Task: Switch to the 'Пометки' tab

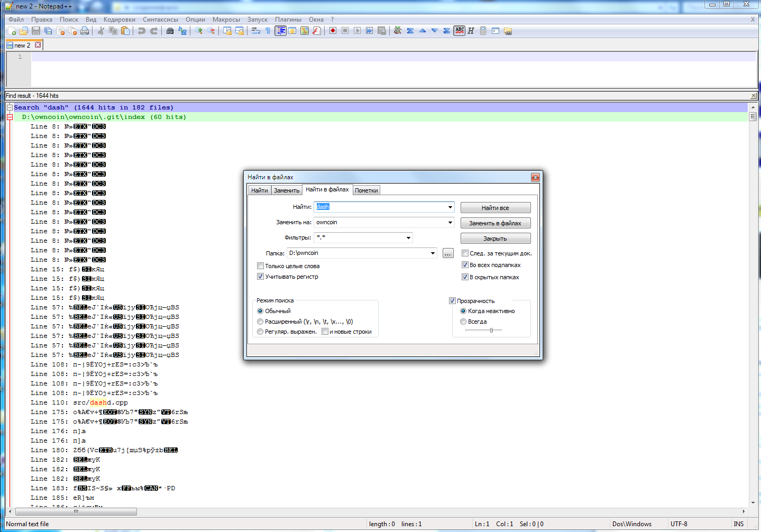Action: pyautogui.click(x=366, y=190)
